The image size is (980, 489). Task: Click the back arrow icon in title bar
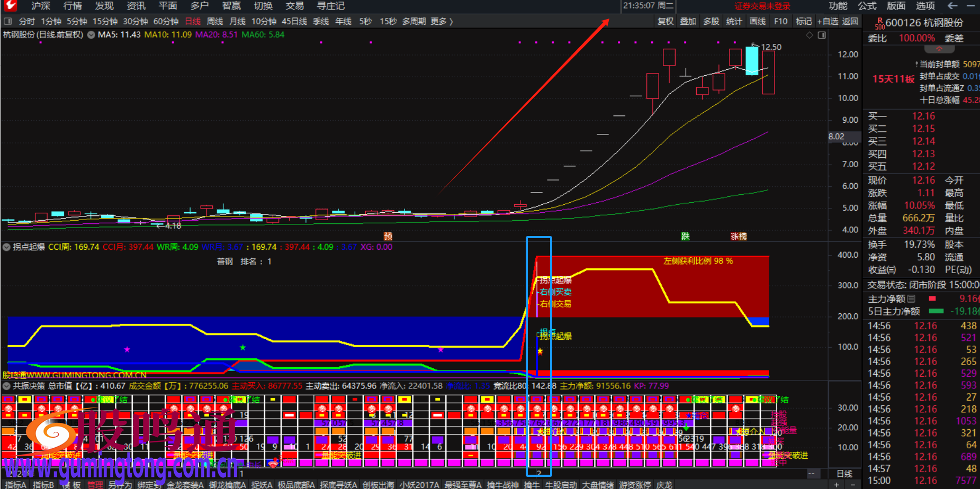tap(952, 6)
